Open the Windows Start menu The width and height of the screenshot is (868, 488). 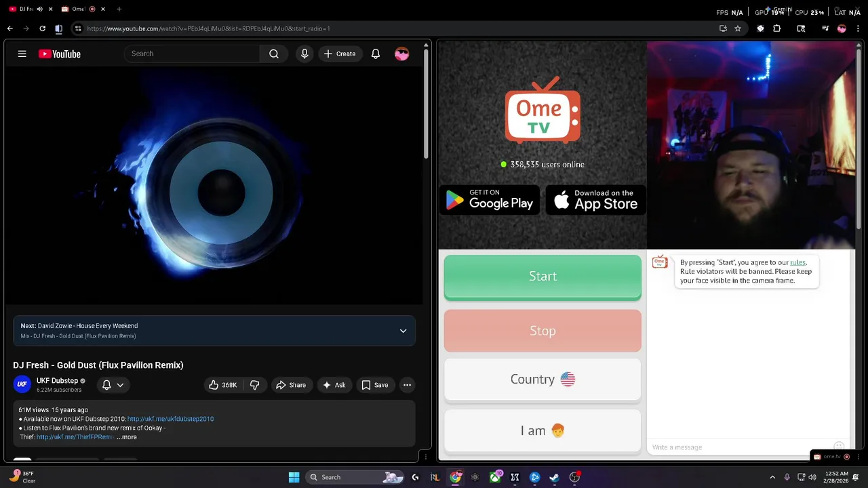pos(294,477)
